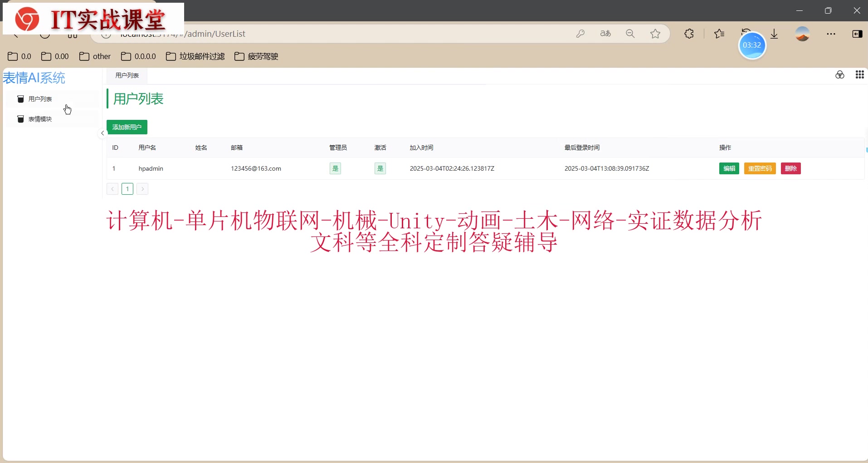Click the 123456@163.com email cell
Screen dimensions: 868x463
pos(256,168)
